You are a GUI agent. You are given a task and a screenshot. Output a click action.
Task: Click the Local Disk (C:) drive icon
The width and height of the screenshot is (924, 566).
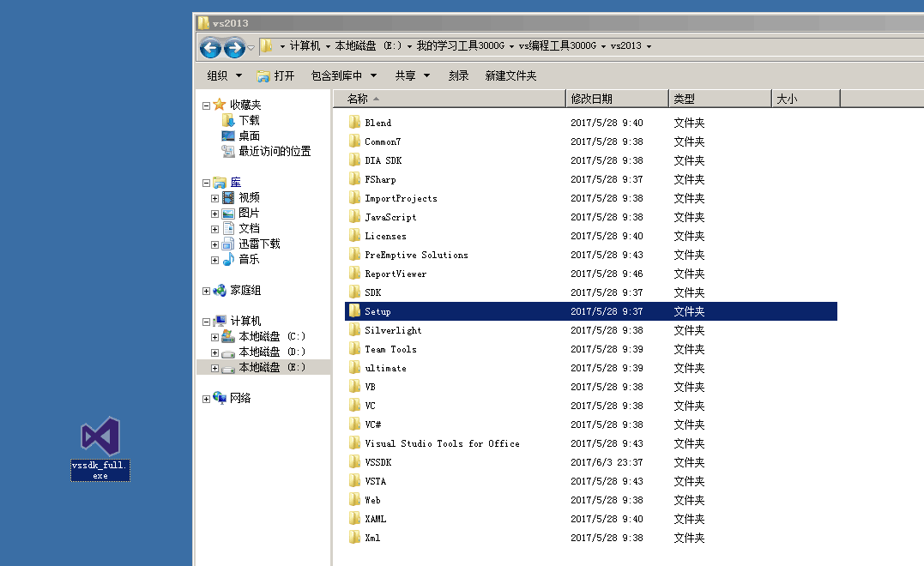pos(228,336)
